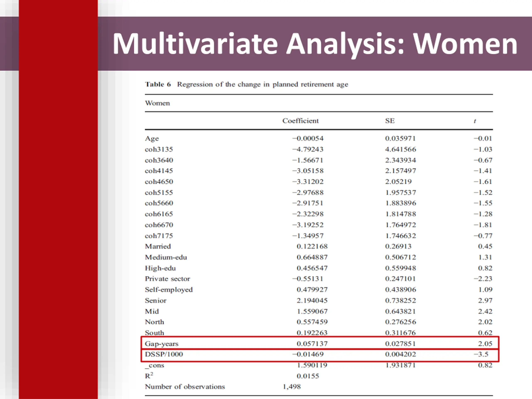532x399 pixels.
Task: Click the Gap-years t value 2.05
Action: click(485, 344)
